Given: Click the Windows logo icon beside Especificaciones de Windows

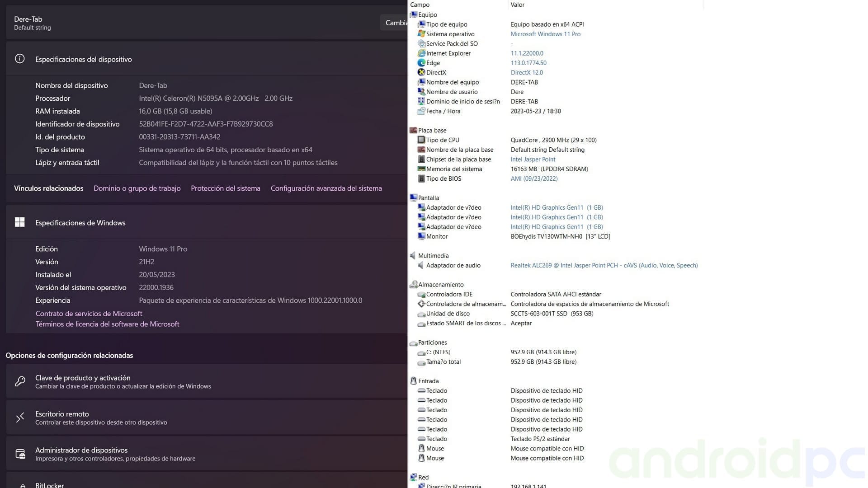Looking at the screenshot, I should (x=20, y=222).
